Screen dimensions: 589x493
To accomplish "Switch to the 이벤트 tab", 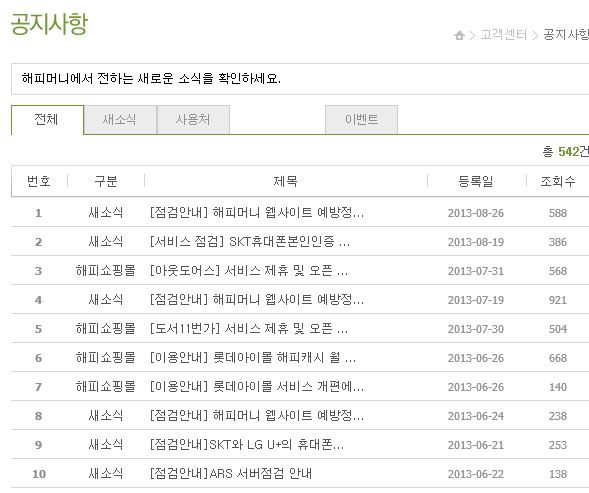I will point(361,119).
